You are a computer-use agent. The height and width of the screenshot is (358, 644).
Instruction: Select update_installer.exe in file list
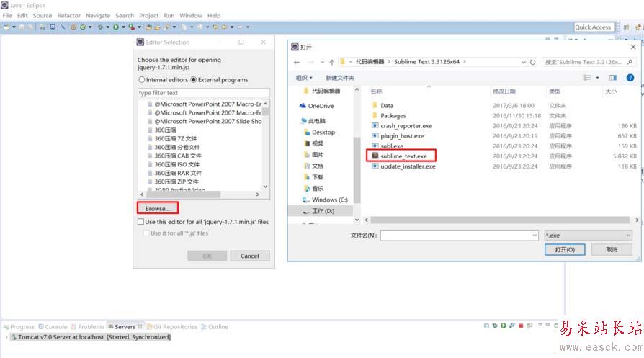click(403, 166)
